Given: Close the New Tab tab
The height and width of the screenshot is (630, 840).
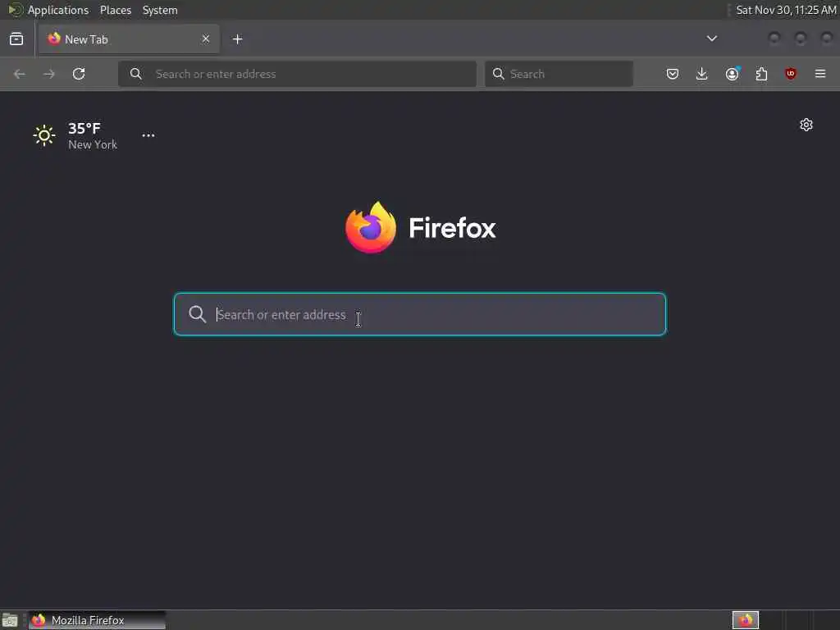Looking at the screenshot, I should click(206, 39).
